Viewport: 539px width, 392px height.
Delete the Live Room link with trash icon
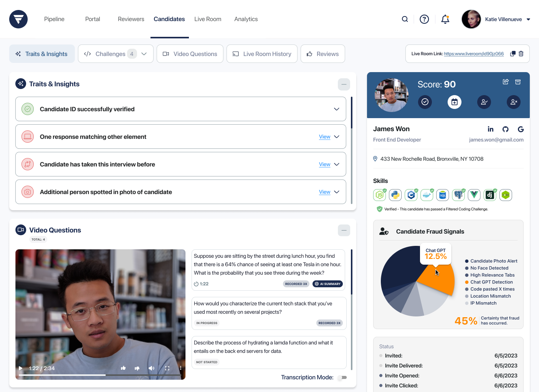(521, 54)
